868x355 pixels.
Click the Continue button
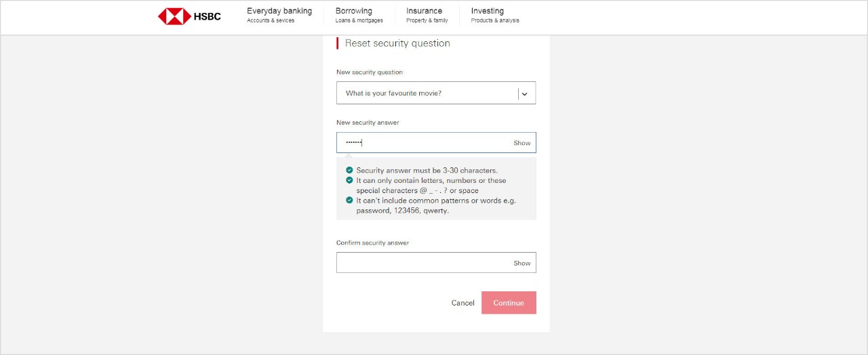click(509, 303)
